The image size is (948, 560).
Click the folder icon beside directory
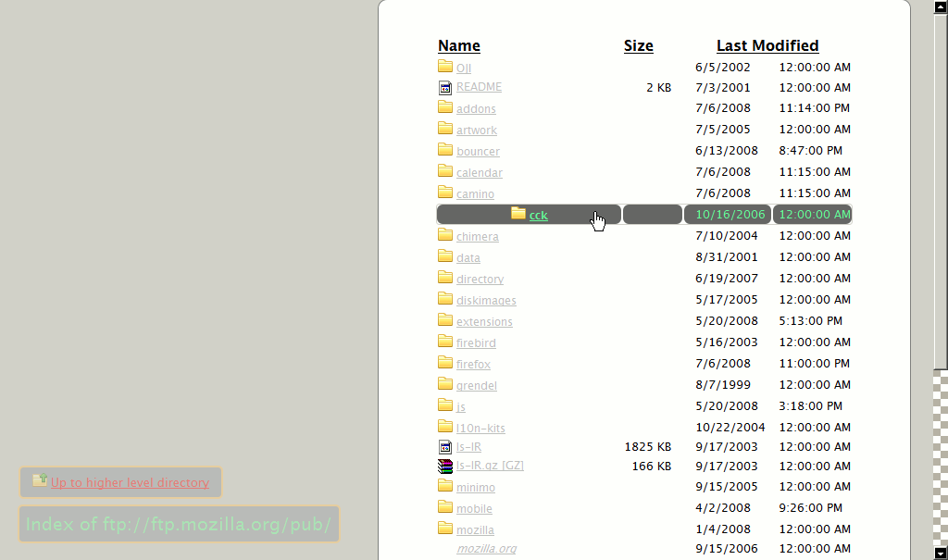coord(445,277)
